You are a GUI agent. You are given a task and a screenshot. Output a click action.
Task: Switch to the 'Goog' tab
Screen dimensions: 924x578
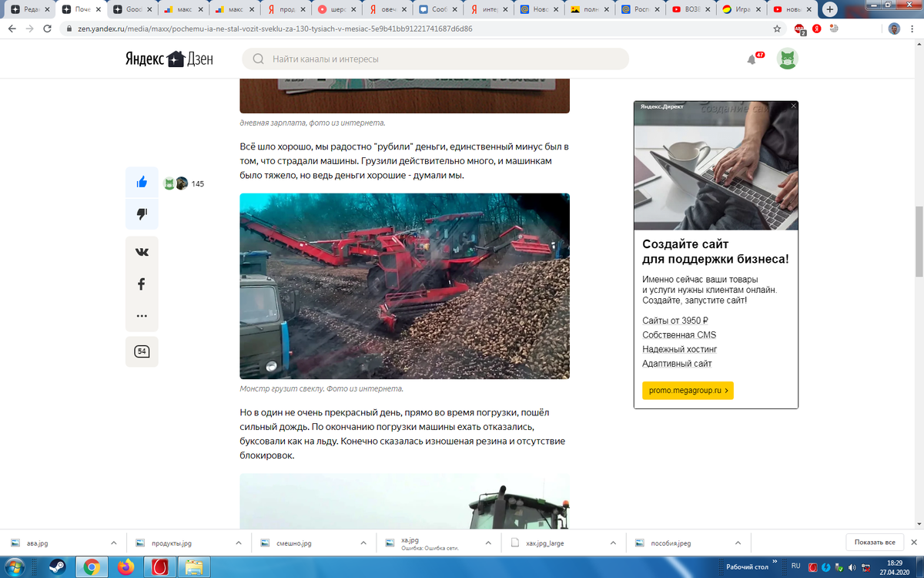[x=131, y=9]
